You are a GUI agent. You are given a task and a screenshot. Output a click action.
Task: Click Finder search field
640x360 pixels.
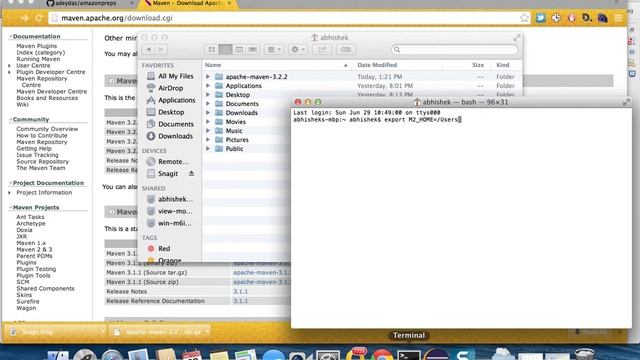click(x=454, y=49)
